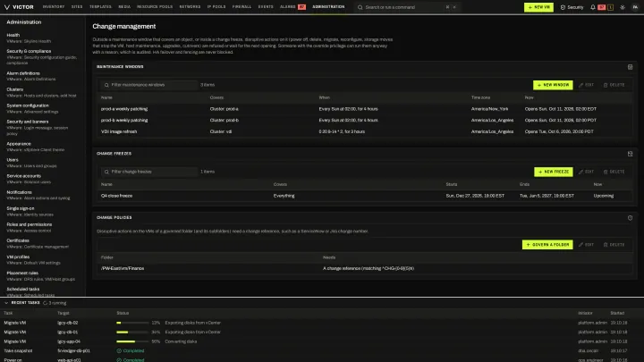Click the red badge on the Alarms menu
Viewport: 644px width, 362px height.
coord(301,7)
